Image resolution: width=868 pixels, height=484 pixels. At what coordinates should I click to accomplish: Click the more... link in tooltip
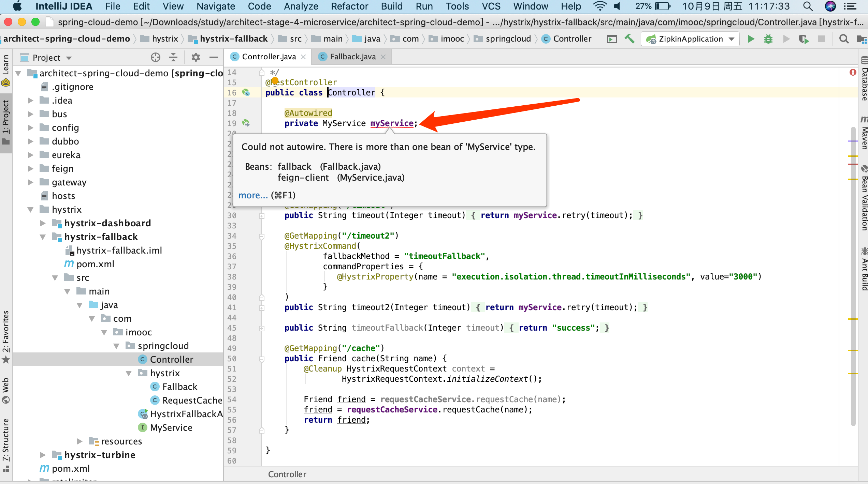[x=253, y=195]
